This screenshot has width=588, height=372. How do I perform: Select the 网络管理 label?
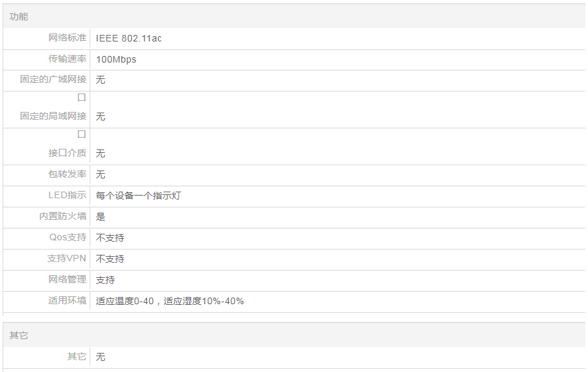pos(67,280)
